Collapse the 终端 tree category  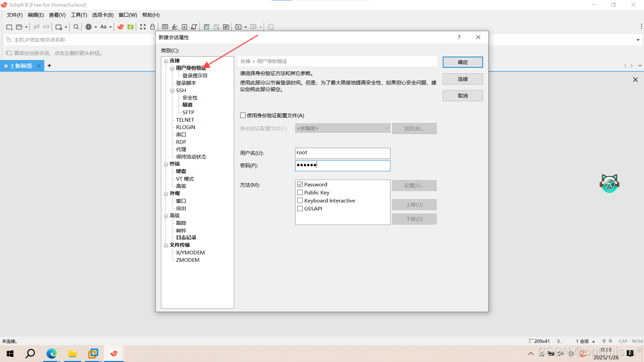tap(166, 164)
